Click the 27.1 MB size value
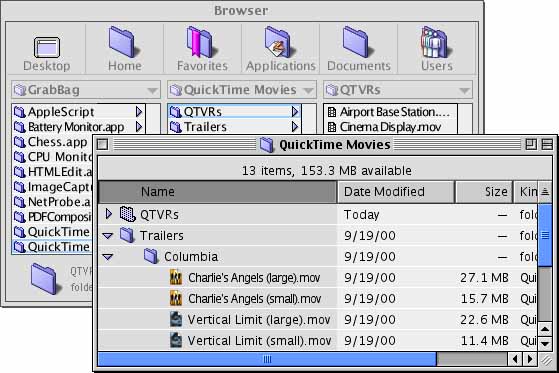 [x=484, y=278]
